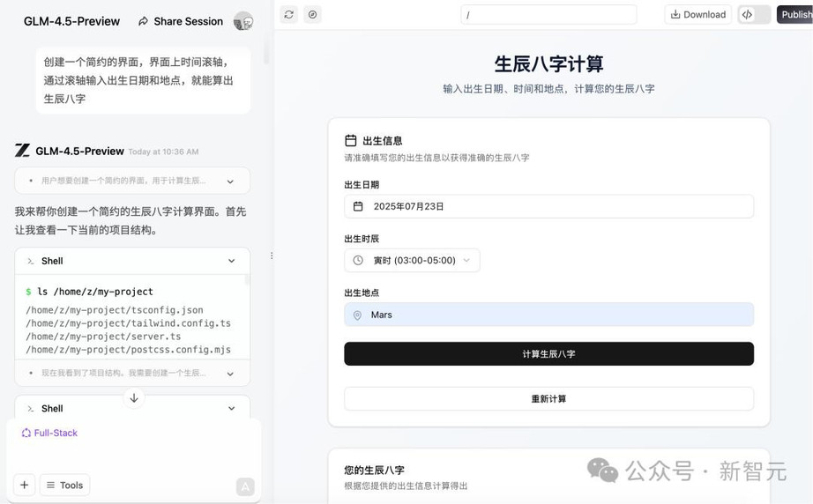Click the chat panel scrollbar

coord(266,49)
